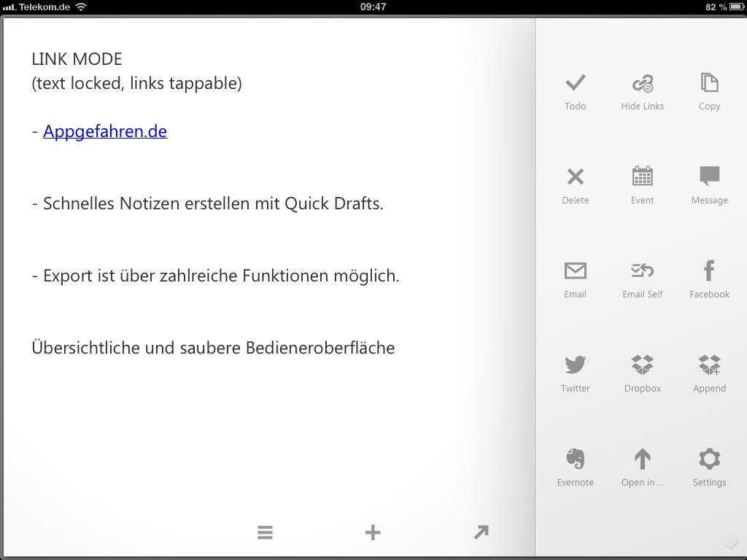Delete the current draft
Screen dimensions: 747x560
click(575, 177)
